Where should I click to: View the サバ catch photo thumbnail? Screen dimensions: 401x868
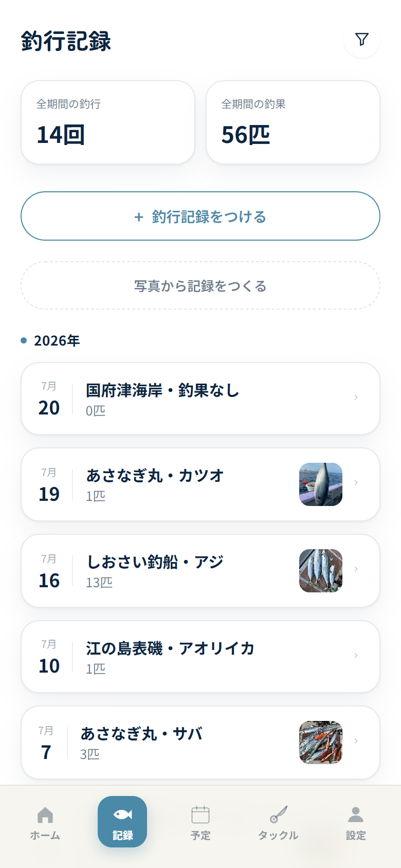tap(321, 743)
